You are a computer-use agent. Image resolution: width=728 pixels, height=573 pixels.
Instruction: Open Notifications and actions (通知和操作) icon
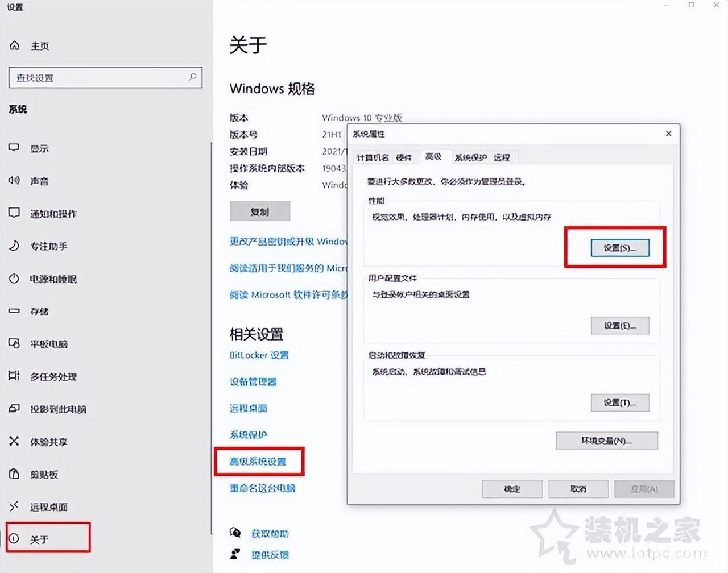click(x=14, y=213)
